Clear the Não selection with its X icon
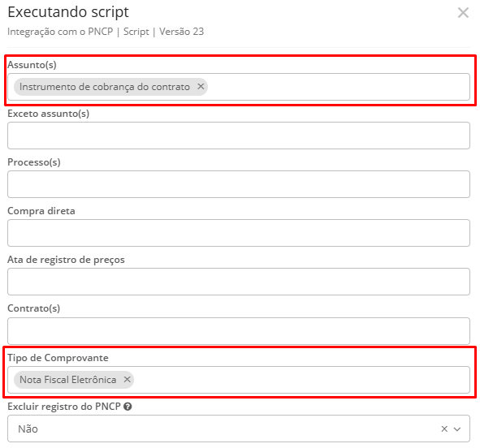This screenshot has width=480, height=448. click(444, 429)
